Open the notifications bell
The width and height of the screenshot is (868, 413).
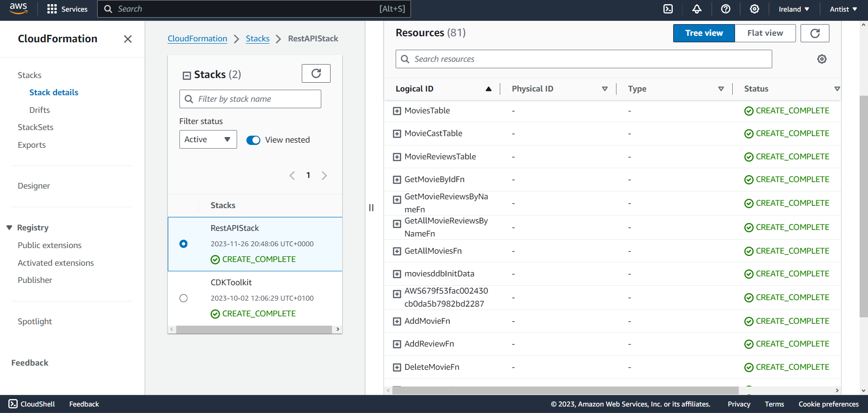697,9
